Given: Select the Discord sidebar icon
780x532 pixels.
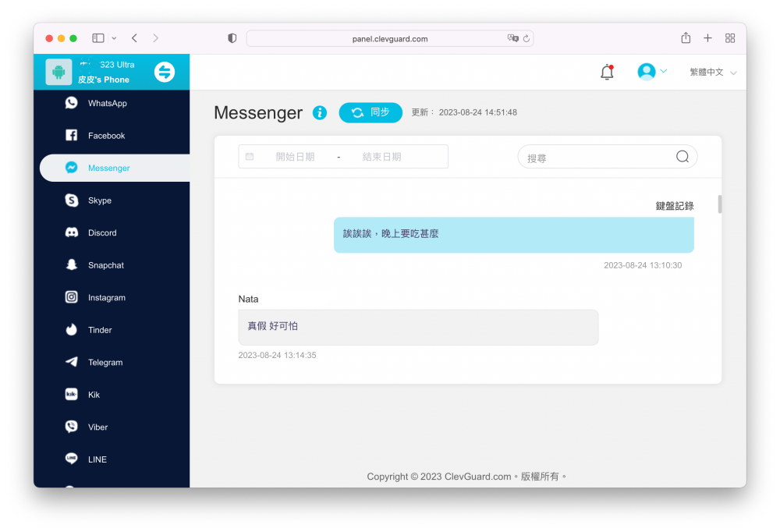Looking at the screenshot, I should coord(72,232).
